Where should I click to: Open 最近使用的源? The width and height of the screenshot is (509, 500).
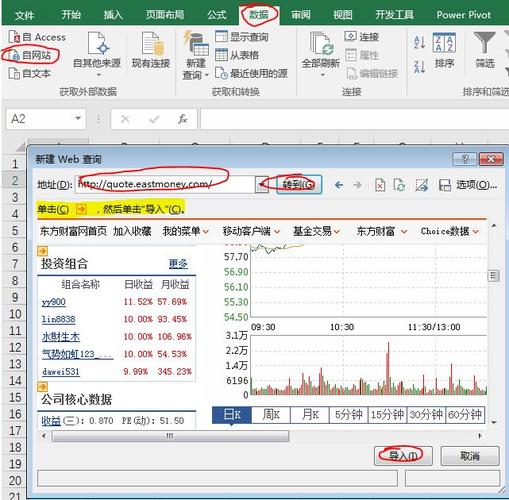pos(251,73)
